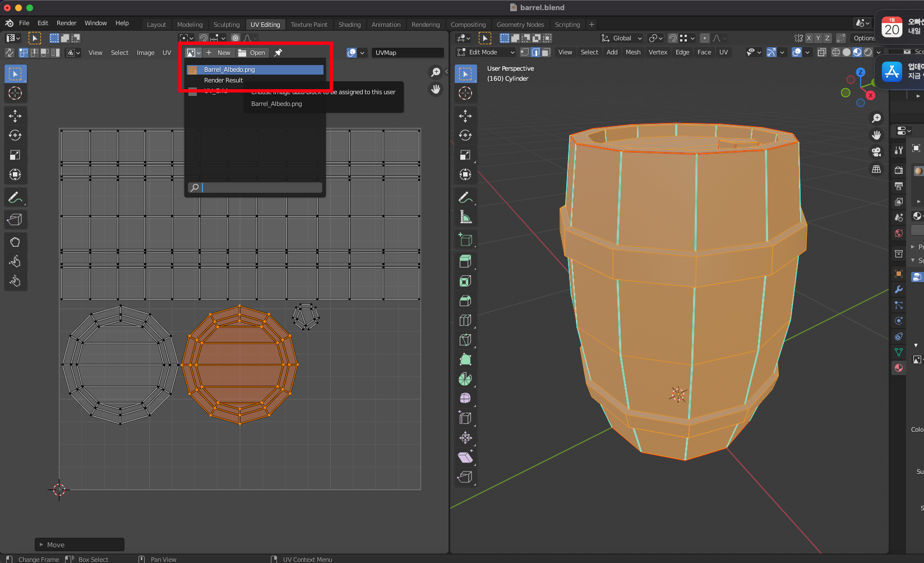Choose the Knife tool
This screenshot has height=563, width=924.
[x=465, y=340]
